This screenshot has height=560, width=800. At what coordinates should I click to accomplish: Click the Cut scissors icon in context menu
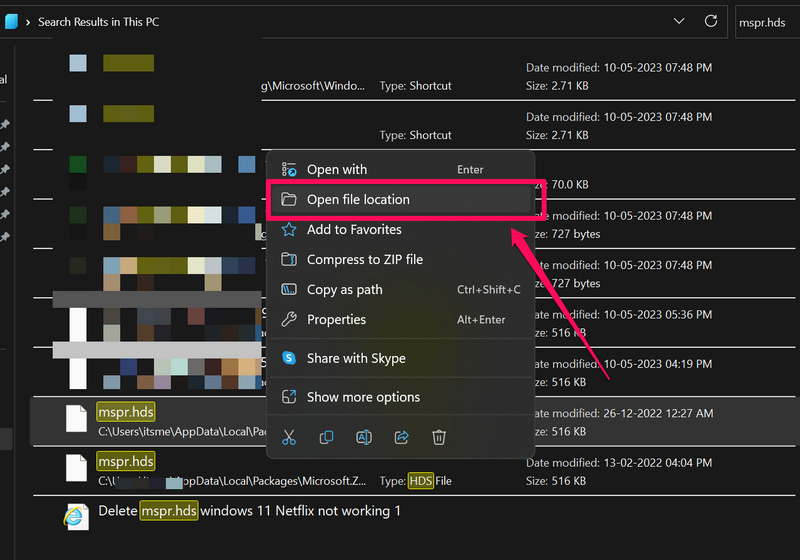[289, 437]
